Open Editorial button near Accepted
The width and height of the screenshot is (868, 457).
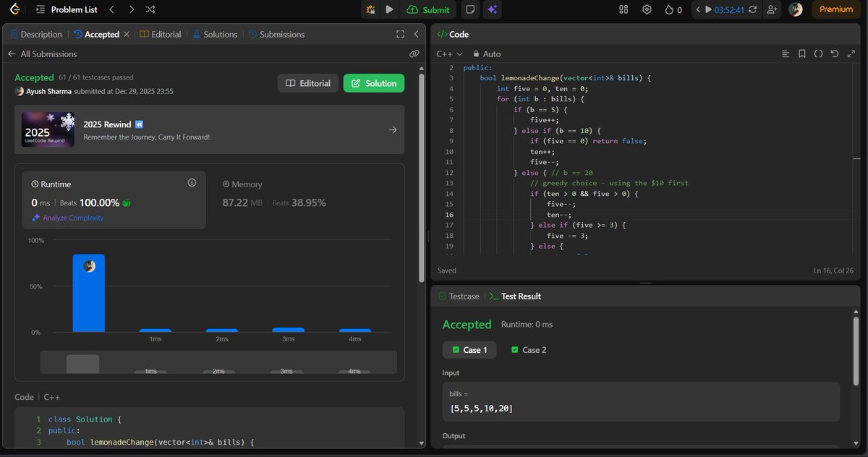click(x=308, y=83)
